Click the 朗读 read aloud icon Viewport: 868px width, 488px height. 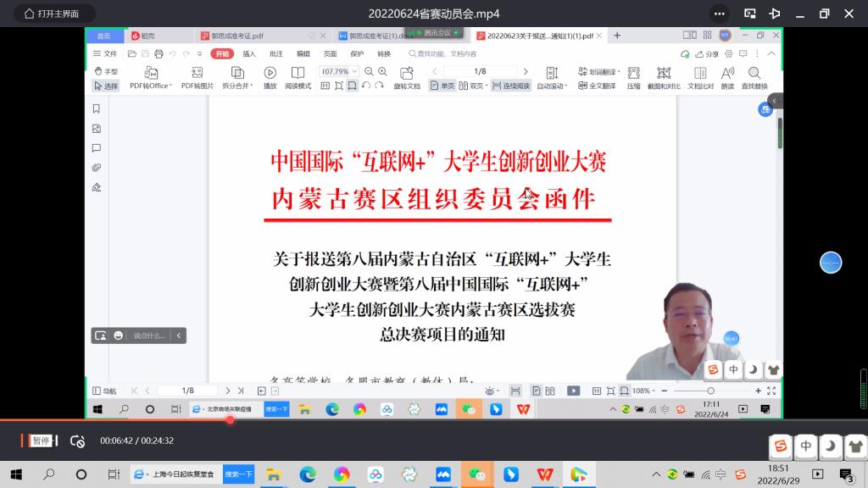click(x=727, y=73)
